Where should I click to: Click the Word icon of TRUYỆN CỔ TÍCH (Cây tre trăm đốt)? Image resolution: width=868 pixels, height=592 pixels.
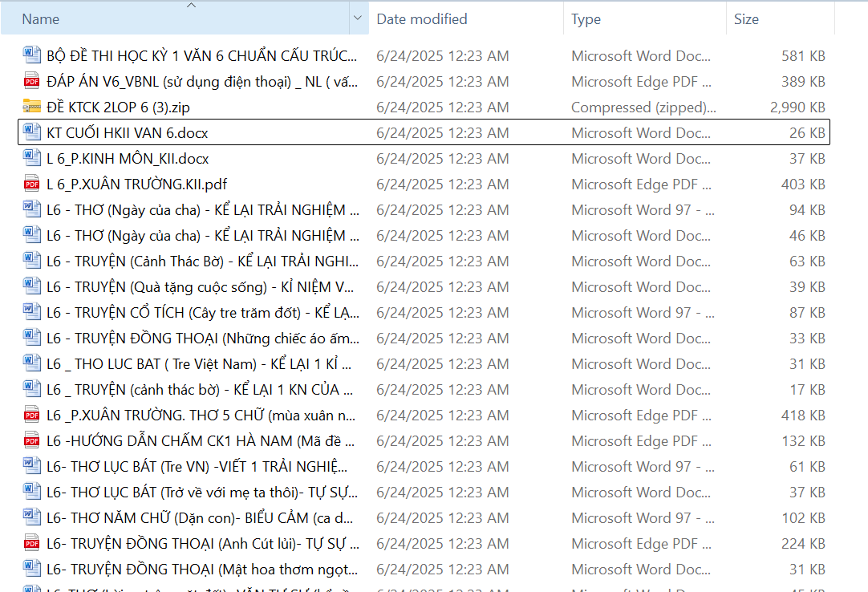point(31,312)
